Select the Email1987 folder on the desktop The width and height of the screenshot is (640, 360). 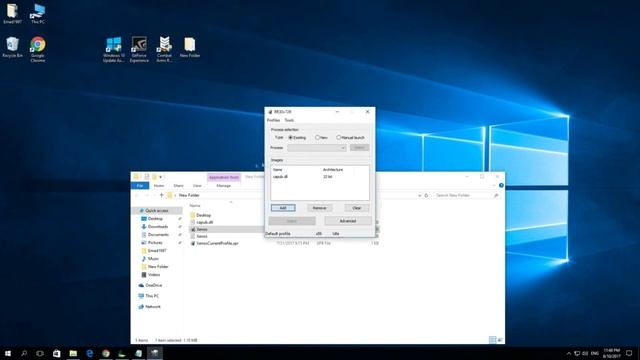pos(13,13)
